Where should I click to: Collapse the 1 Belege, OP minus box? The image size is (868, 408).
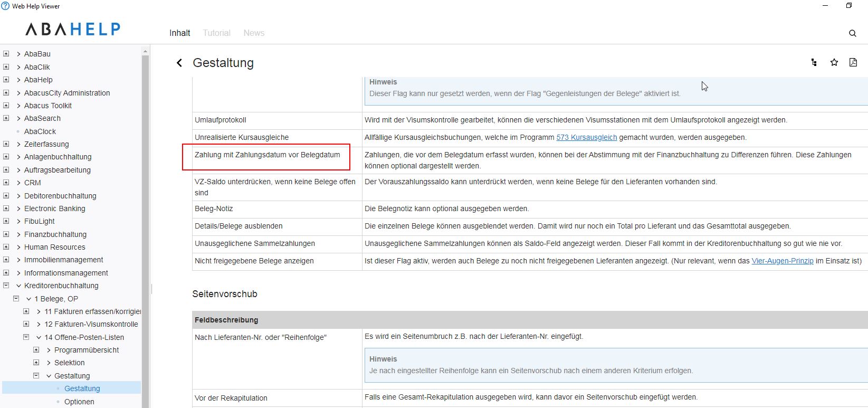tap(16, 299)
